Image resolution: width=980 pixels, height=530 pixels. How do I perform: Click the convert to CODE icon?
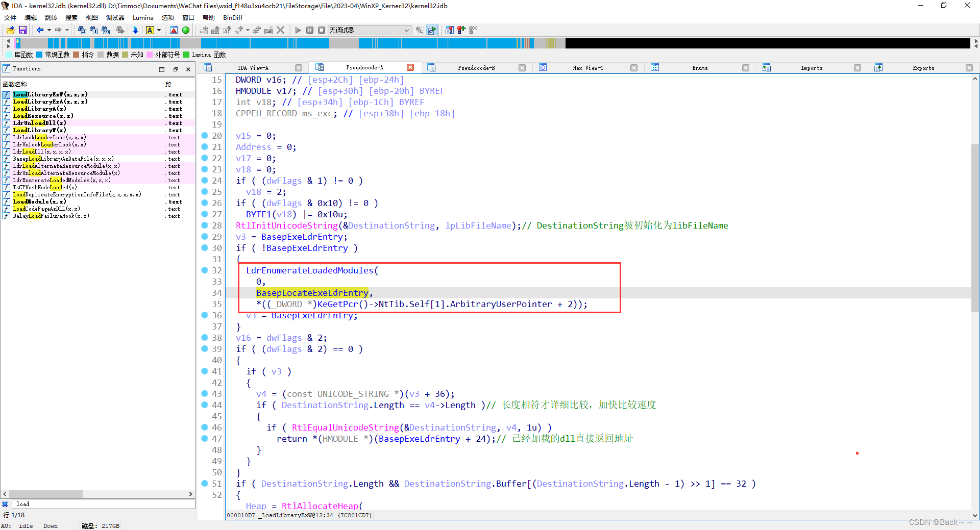(204, 30)
